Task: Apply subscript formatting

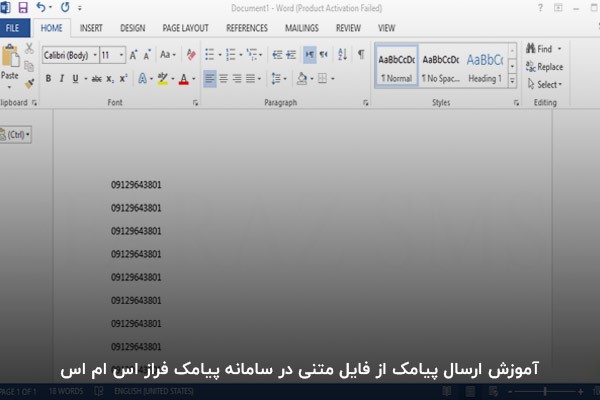Action: coord(110,79)
